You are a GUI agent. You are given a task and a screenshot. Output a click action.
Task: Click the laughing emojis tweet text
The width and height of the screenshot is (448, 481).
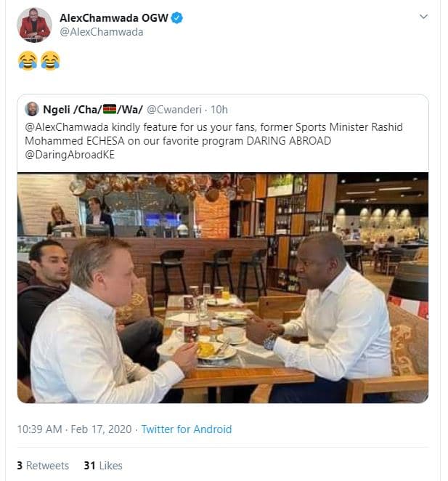click(38, 62)
